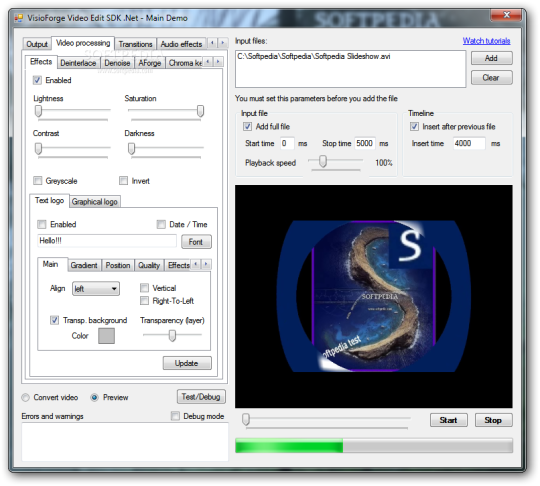Screen dimensions: 540x486
Task: Close the Main Demo window
Action: pos(506,15)
